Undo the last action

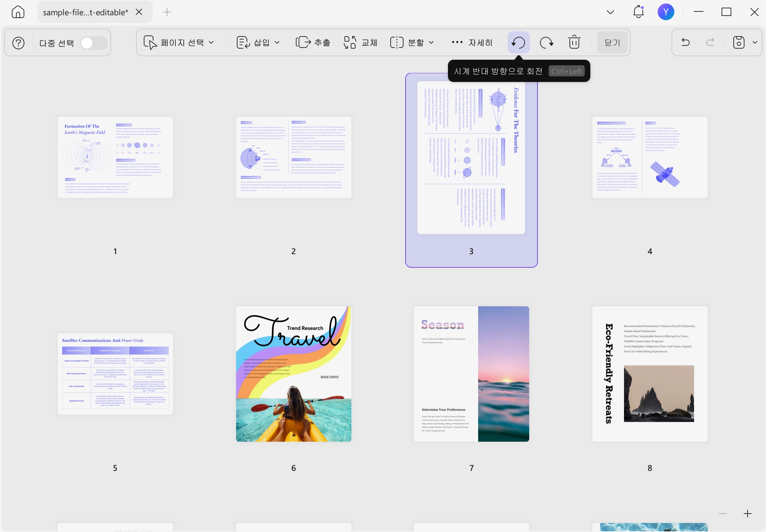coord(686,42)
